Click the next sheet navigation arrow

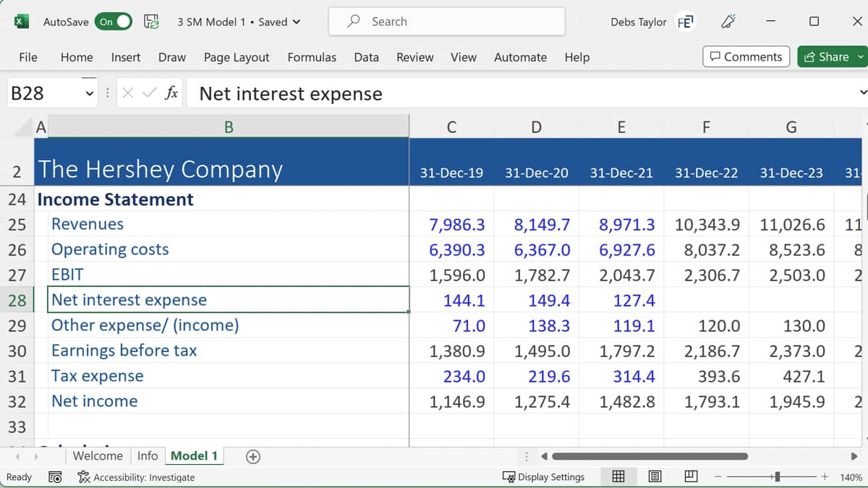[35, 456]
